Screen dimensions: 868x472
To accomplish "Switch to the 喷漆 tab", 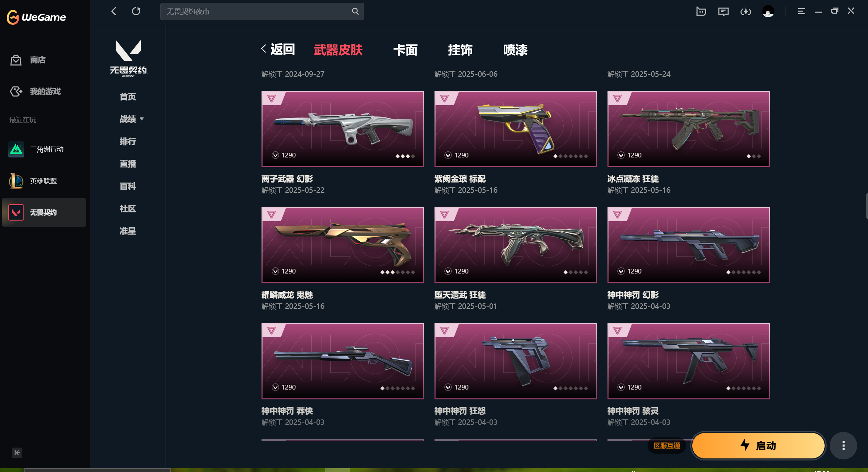I will coord(515,50).
